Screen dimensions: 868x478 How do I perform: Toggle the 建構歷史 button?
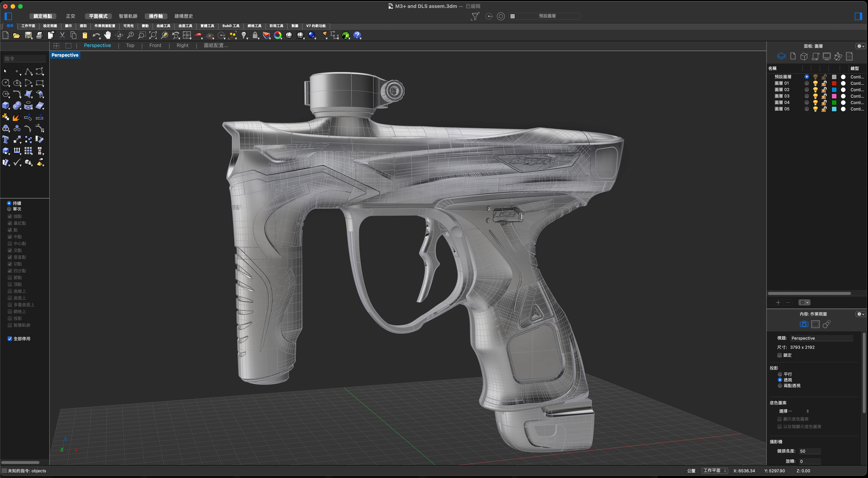point(184,16)
